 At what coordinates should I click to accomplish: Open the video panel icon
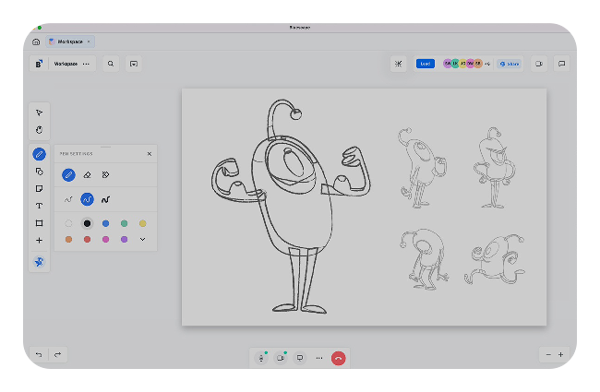pos(539,64)
